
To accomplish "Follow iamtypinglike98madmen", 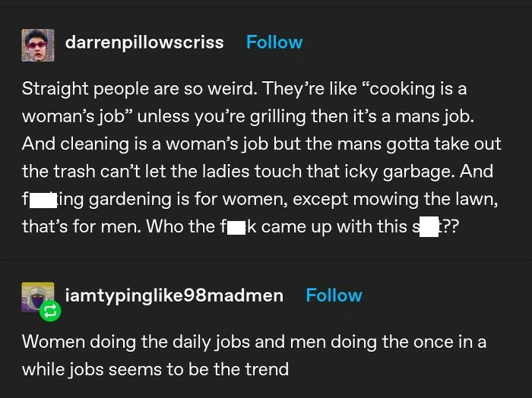I will [x=334, y=295].
